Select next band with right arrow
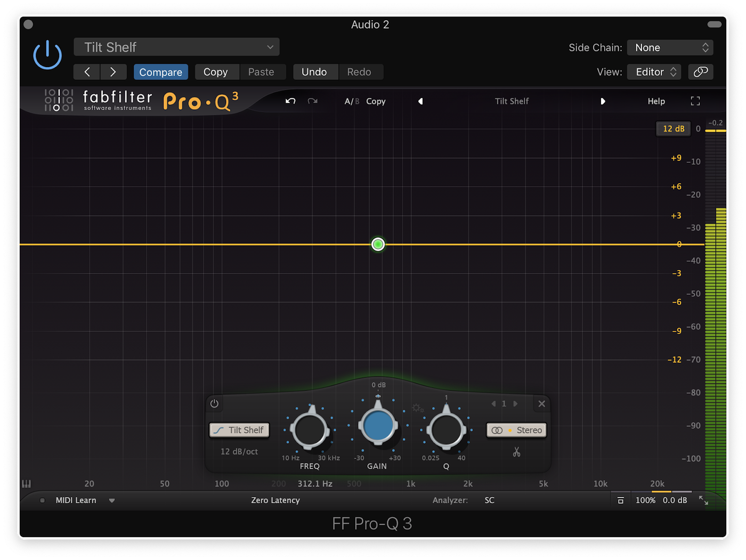Screen dimensions: 746x560 pyautogui.click(x=515, y=404)
